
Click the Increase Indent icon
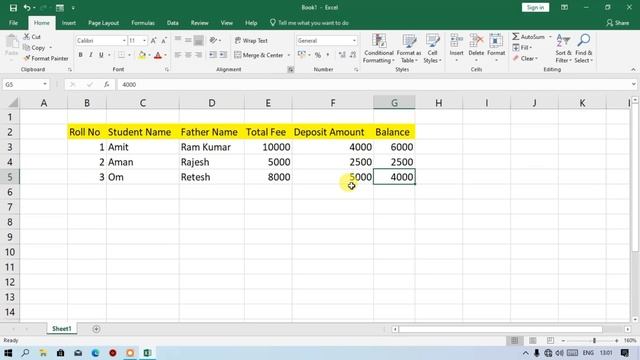[223, 55]
